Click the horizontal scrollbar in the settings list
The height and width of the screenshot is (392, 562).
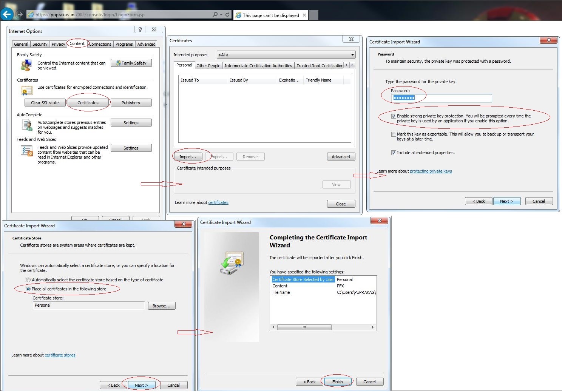pyautogui.click(x=304, y=327)
